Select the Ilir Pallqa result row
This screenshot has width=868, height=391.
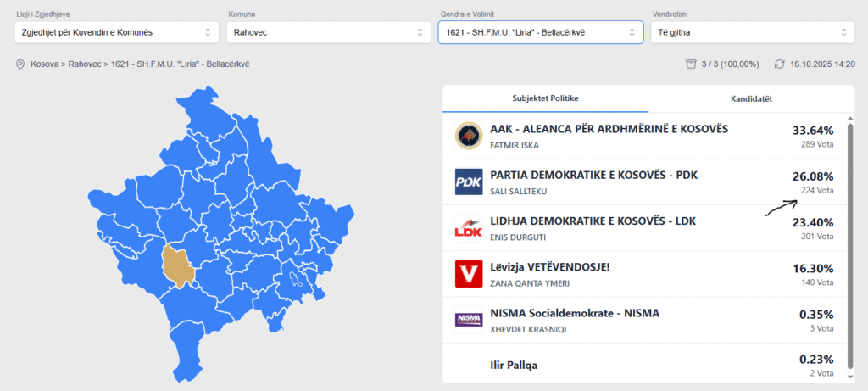[x=644, y=366]
